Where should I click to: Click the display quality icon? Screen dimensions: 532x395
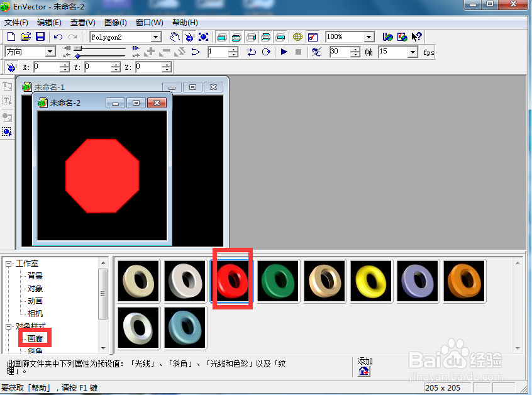pos(313,36)
